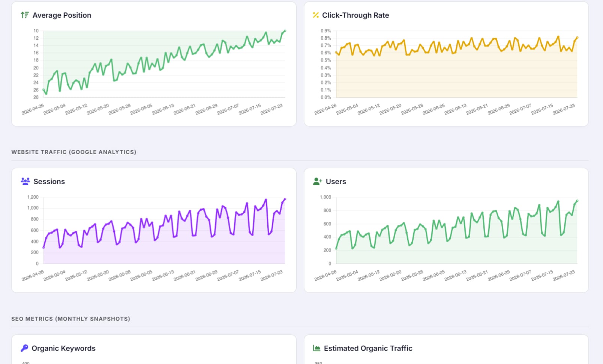This screenshot has height=364, width=603.
Task: Click the 200 axis label on Users chart
Action: [x=327, y=250]
